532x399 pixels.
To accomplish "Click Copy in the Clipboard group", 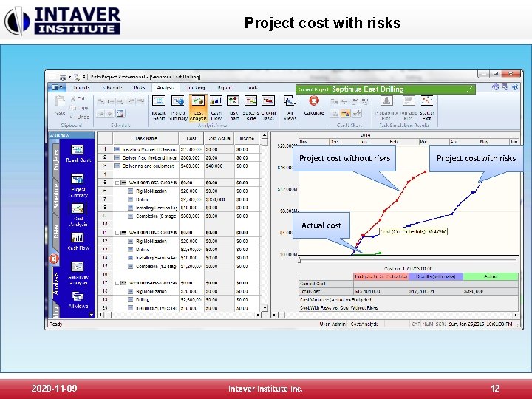I will 79,108.
